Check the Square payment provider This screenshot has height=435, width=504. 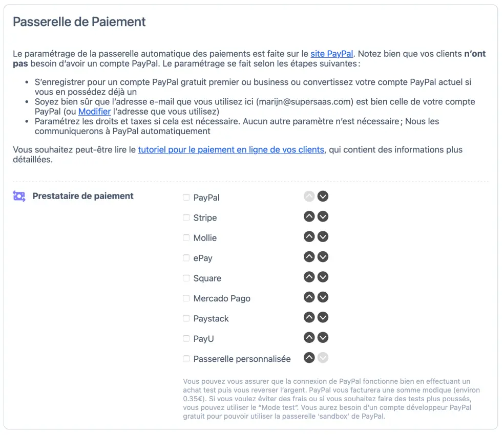pyautogui.click(x=186, y=278)
